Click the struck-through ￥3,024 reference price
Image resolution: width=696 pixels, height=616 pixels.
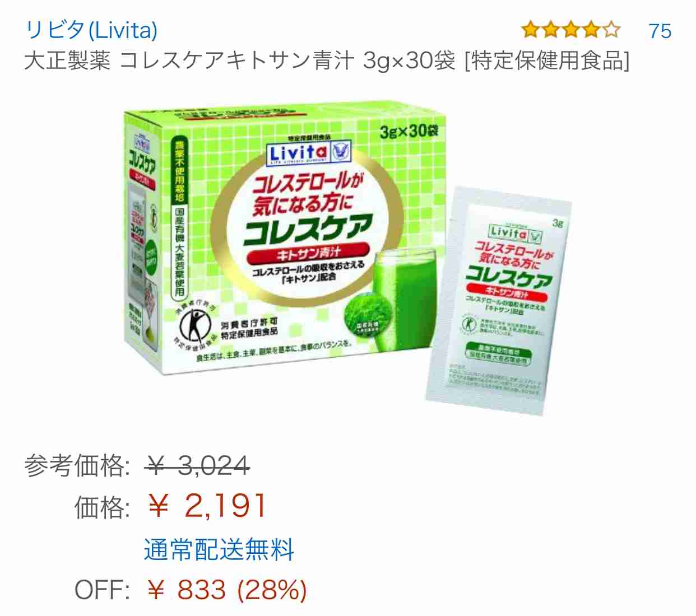click(x=197, y=465)
